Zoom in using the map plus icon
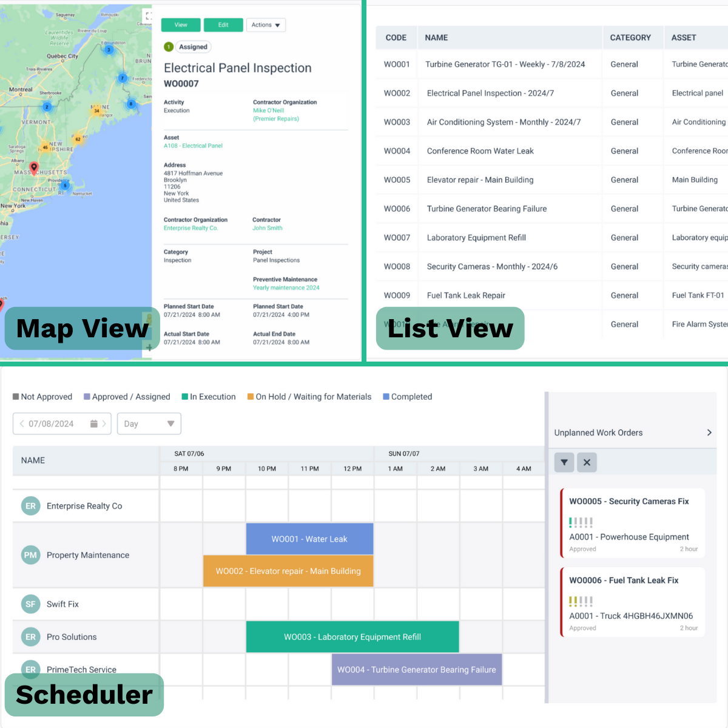Viewport: 728px width, 728px height. coord(148,348)
